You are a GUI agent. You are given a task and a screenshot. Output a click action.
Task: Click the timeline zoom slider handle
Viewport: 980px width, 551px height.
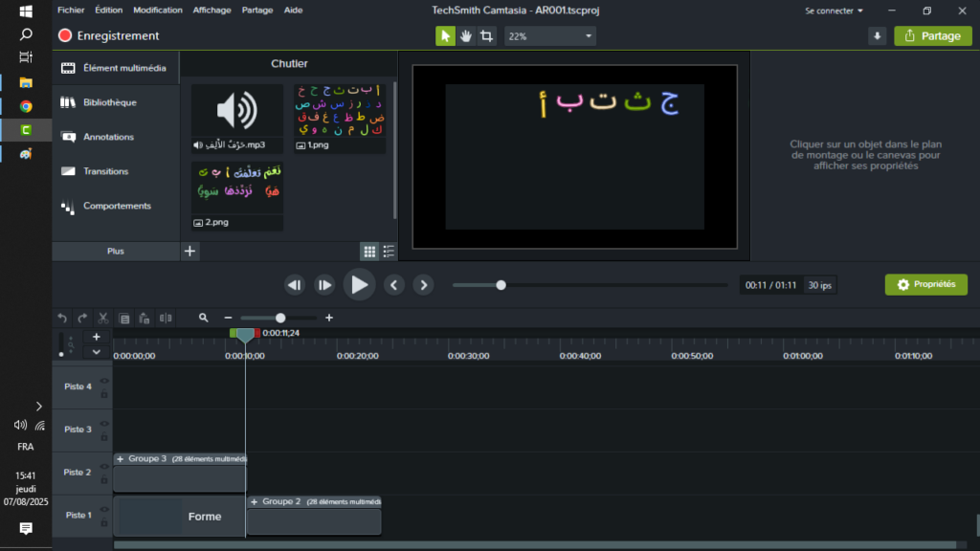tap(280, 318)
